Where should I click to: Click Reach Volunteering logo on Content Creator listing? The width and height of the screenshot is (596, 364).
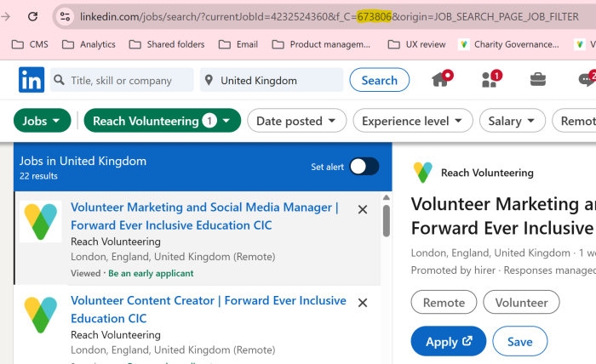41,315
